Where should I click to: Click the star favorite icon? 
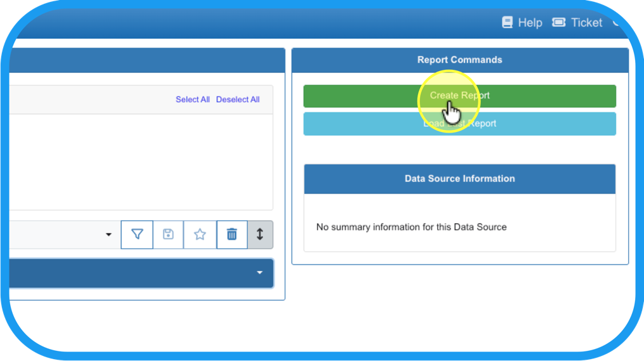[200, 235]
